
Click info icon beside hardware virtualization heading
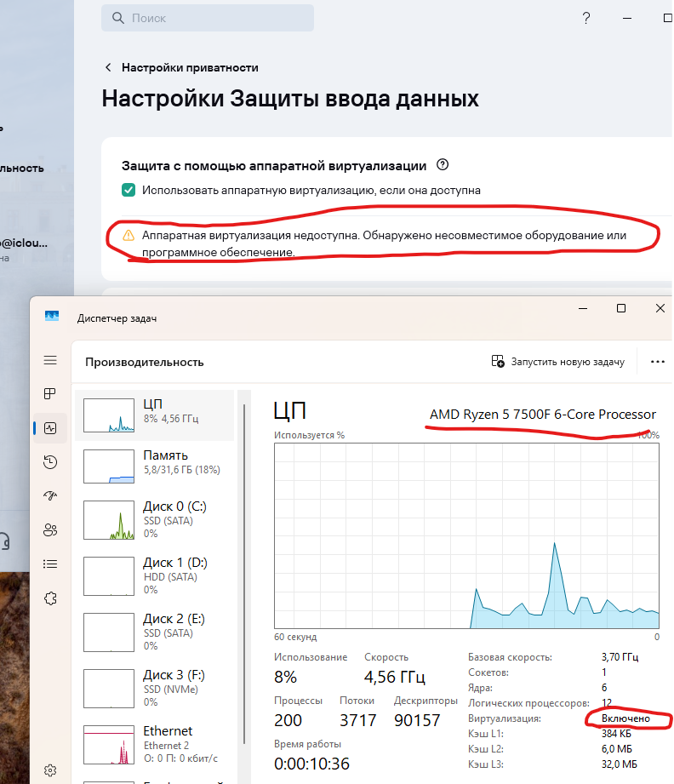(442, 165)
